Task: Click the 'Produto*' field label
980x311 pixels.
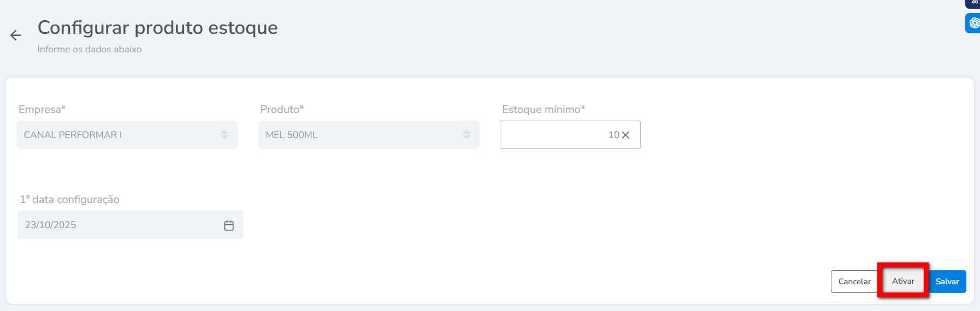Action: coord(282,109)
